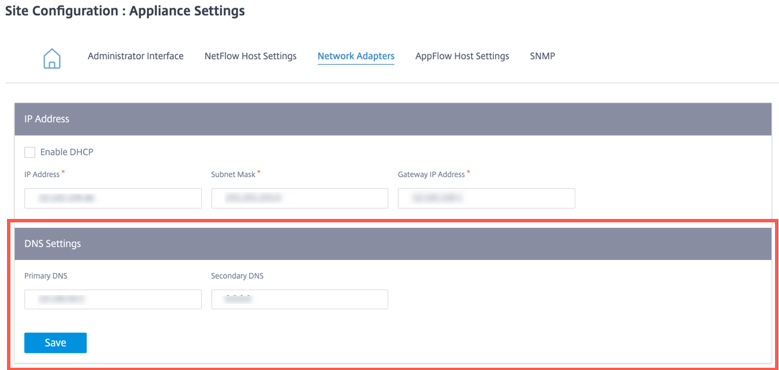Click the IP Address section header
This screenshot has width=779, height=370.
(x=393, y=119)
